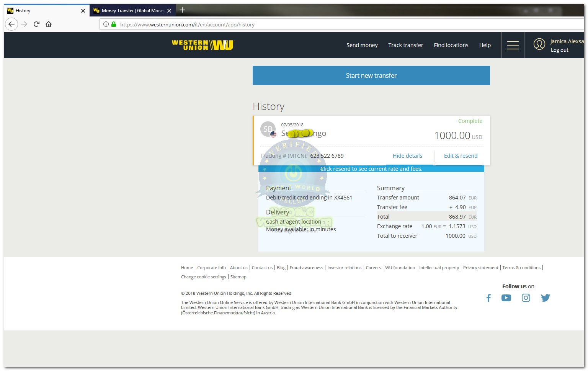Collapse transaction with Hide details
This screenshot has height=371, width=588.
407,156
